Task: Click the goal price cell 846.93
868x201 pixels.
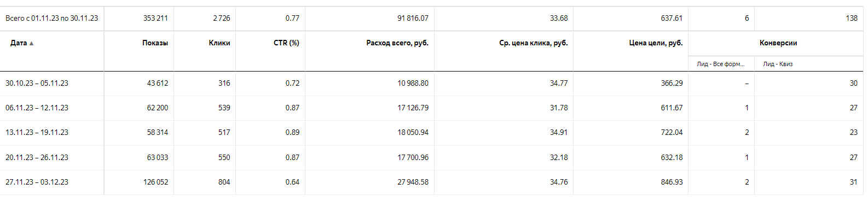Action: tap(672, 182)
